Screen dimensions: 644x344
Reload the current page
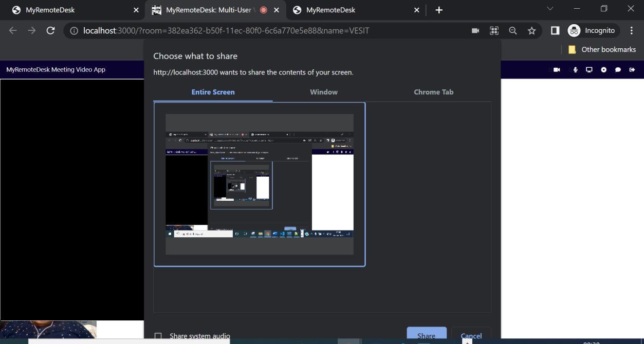click(x=50, y=31)
